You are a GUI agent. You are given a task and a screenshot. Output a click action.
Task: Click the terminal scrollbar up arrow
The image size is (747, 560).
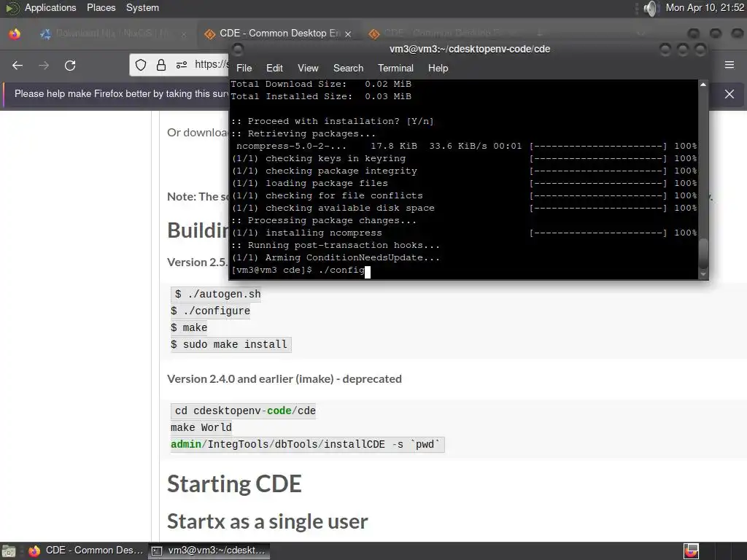703,85
